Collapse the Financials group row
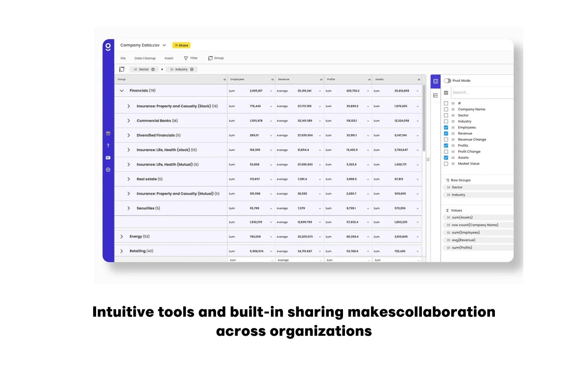 click(122, 91)
